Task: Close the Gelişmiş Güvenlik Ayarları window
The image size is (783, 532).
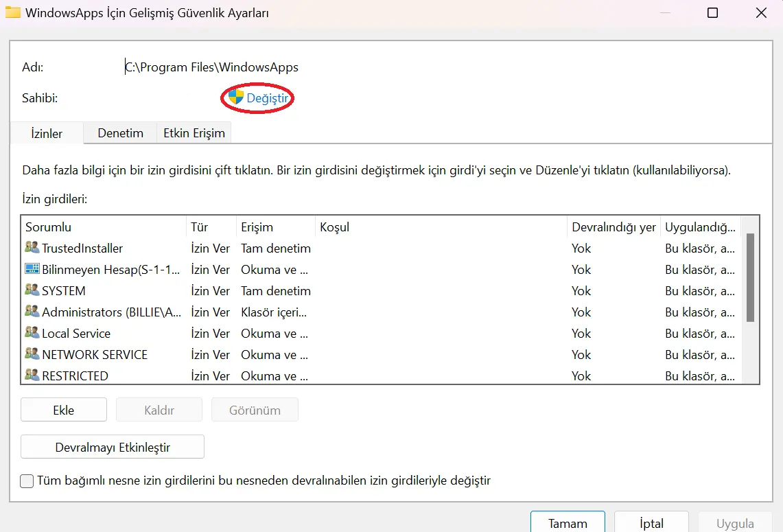Action: 761,12
